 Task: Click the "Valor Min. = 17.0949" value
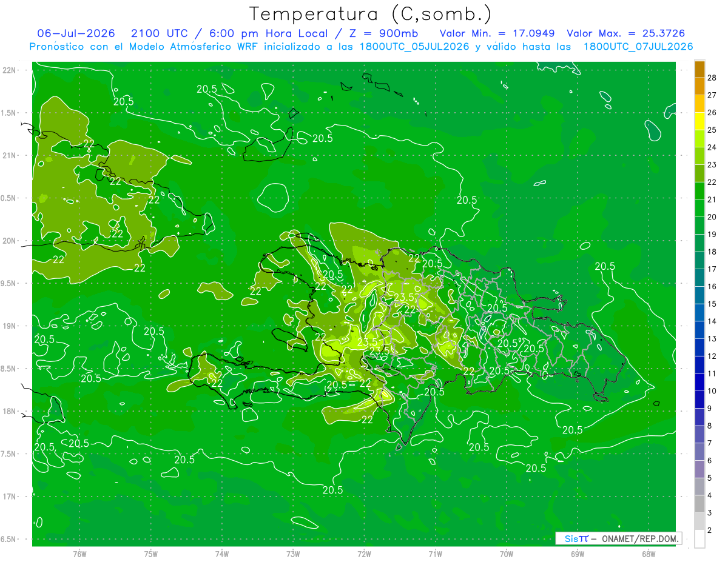[497, 33]
